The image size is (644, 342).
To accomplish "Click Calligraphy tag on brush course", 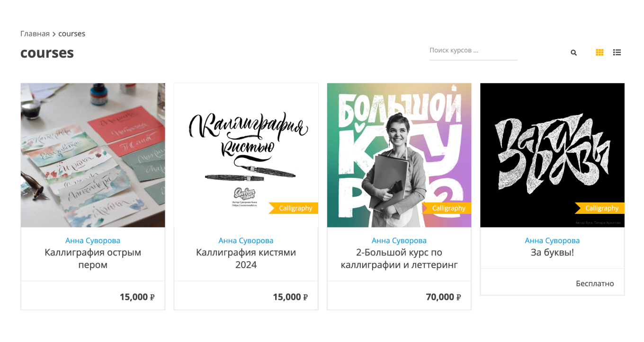I will click(x=295, y=208).
